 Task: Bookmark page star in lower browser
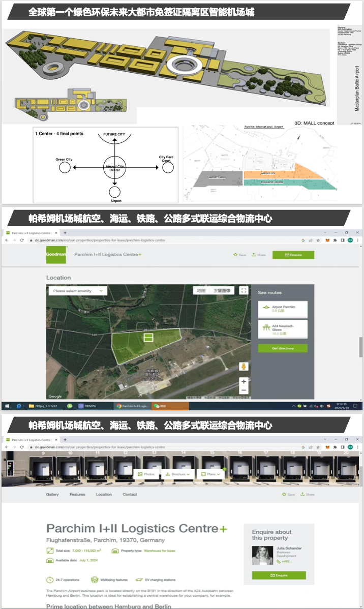coord(318,447)
